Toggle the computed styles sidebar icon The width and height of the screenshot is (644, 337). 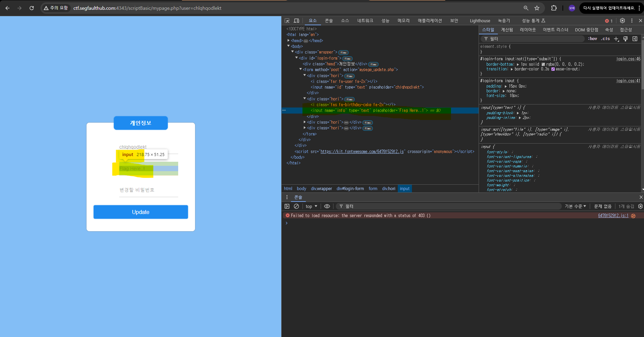635,39
